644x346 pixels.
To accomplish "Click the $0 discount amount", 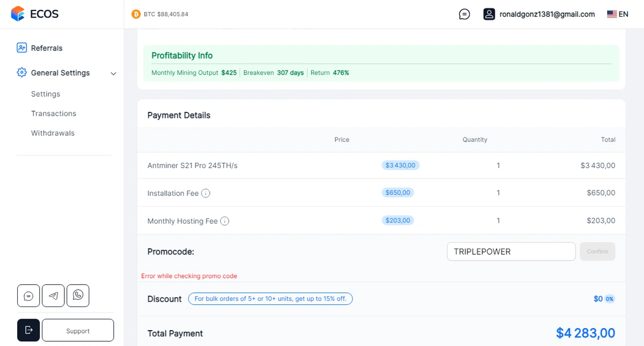I will pyautogui.click(x=598, y=299).
